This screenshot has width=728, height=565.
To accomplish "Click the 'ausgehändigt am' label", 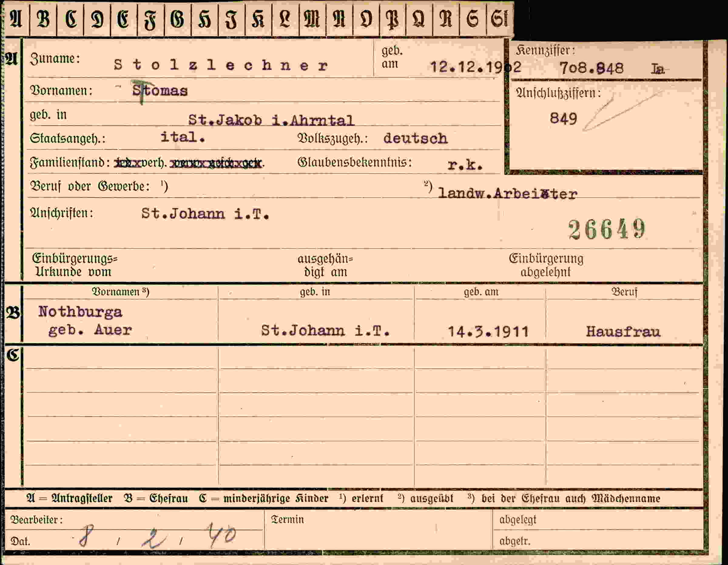I will pyautogui.click(x=325, y=265).
